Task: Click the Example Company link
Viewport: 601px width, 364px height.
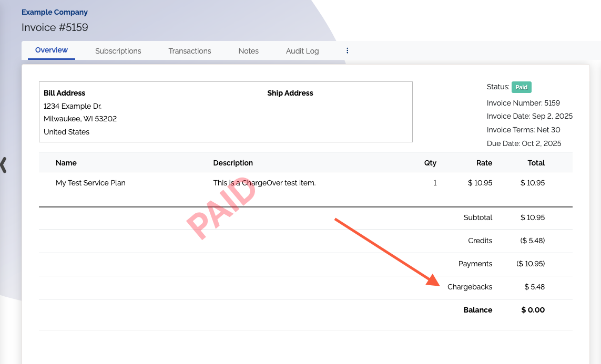Action: click(x=55, y=12)
